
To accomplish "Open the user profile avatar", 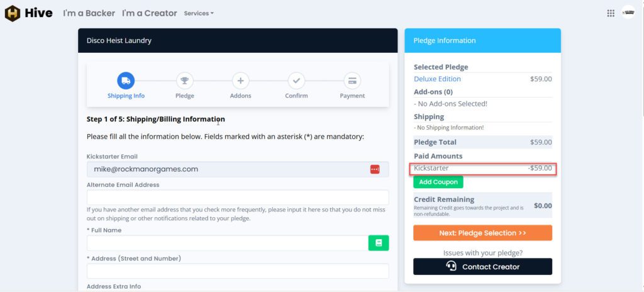I will (x=628, y=13).
